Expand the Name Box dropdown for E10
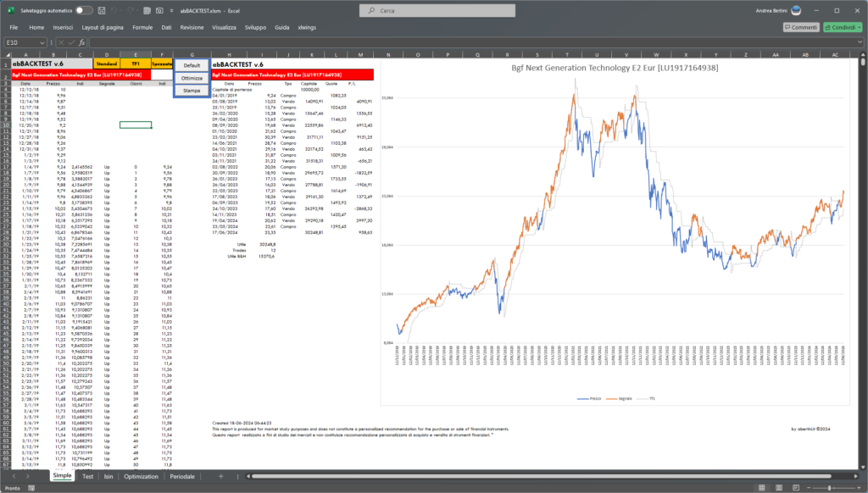 coord(42,42)
